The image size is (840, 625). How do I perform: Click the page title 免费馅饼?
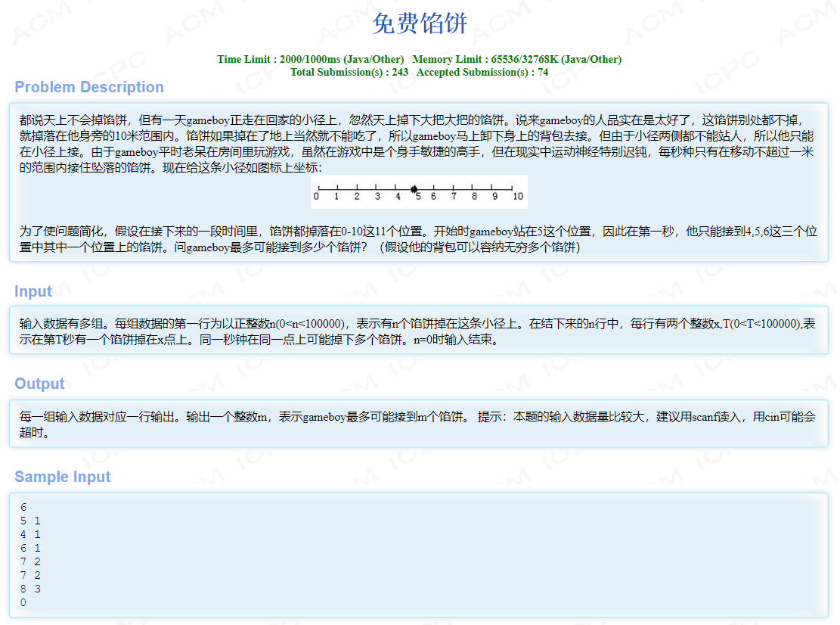coord(420,24)
